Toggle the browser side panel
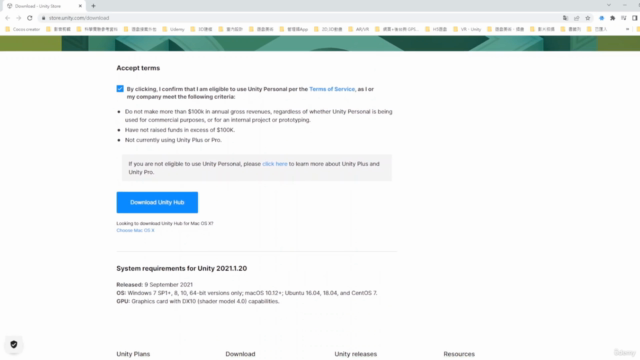 tap(635, 18)
